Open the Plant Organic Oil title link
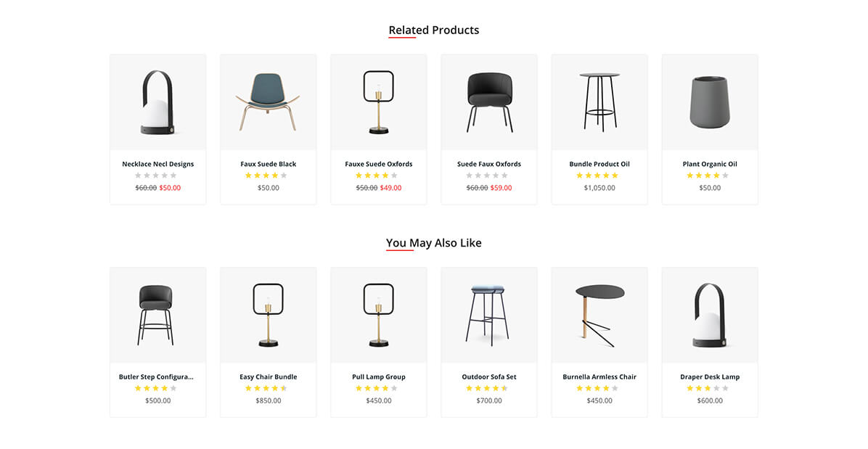 tap(709, 164)
